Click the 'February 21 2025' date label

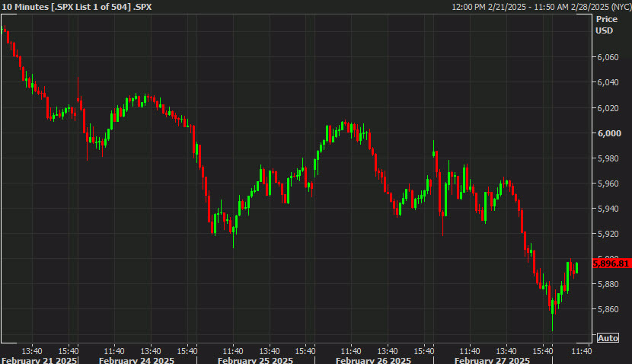tap(39, 360)
